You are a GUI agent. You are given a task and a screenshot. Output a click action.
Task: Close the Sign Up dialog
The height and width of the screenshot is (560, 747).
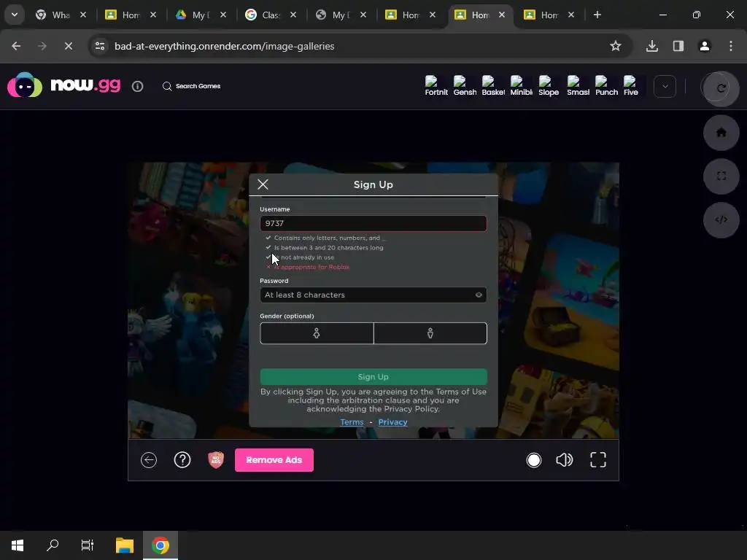[263, 184]
